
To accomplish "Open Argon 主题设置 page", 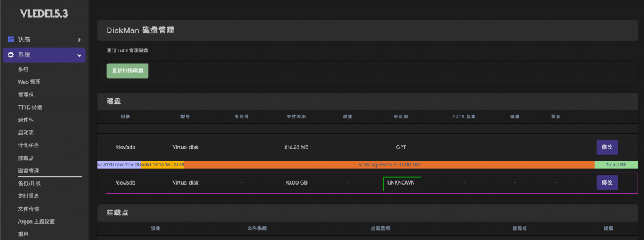I will [36, 222].
